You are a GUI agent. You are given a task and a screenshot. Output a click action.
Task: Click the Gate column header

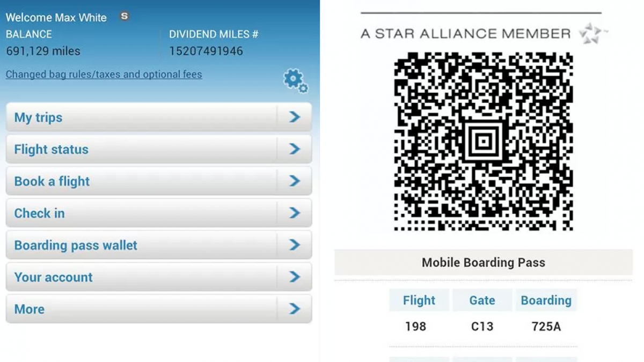pyautogui.click(x=482, y=300)
